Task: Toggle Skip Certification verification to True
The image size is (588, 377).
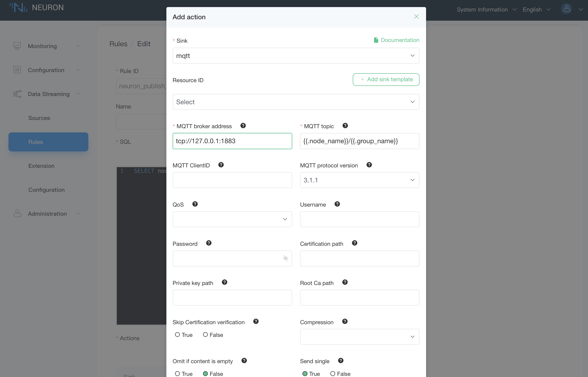Action: pyautogui.click(x=177, y=335)
